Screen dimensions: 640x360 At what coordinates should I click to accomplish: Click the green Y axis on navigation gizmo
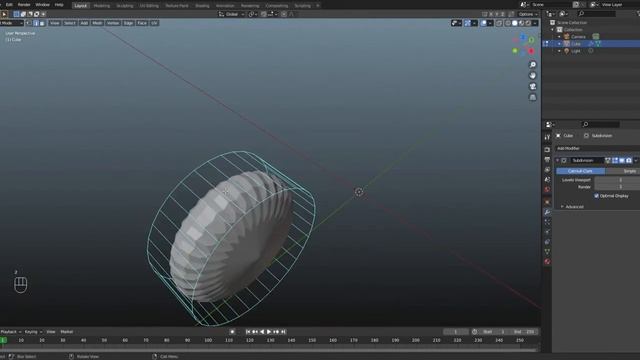coord(515,51)
